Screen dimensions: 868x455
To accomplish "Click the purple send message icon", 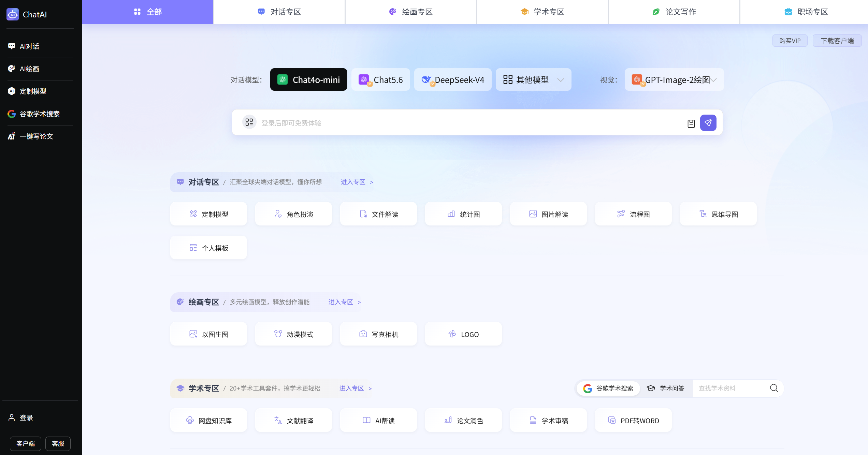I will [708, 123].
